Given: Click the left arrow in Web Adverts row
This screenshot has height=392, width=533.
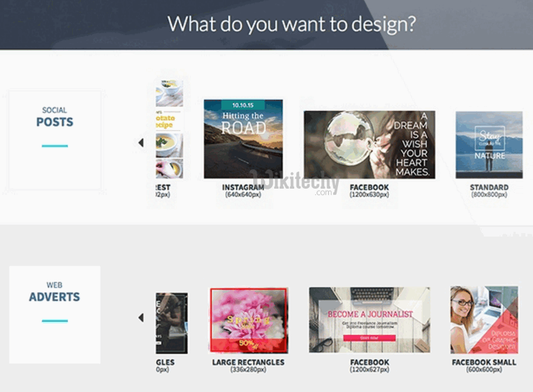Looking at the screenshot, I should (x=141, y=318).
